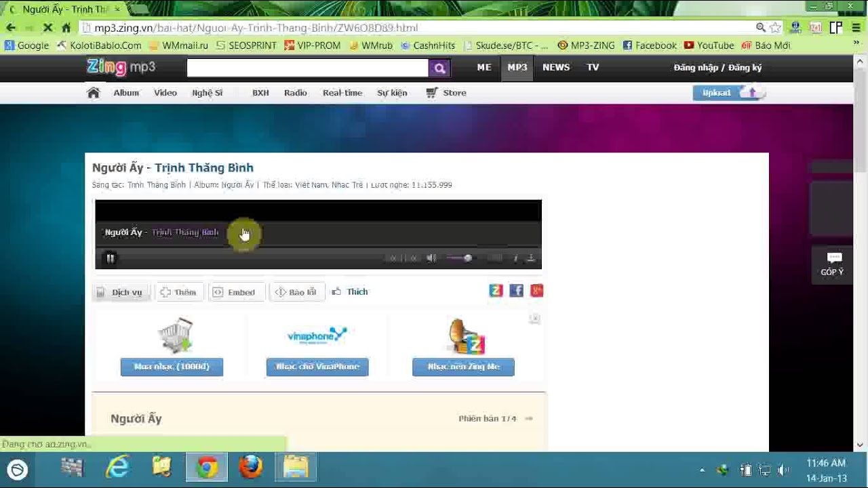Mute the player volume speaker icon
Image resolution: width=868 pixels, height=488 pixels.
(431, 258)
